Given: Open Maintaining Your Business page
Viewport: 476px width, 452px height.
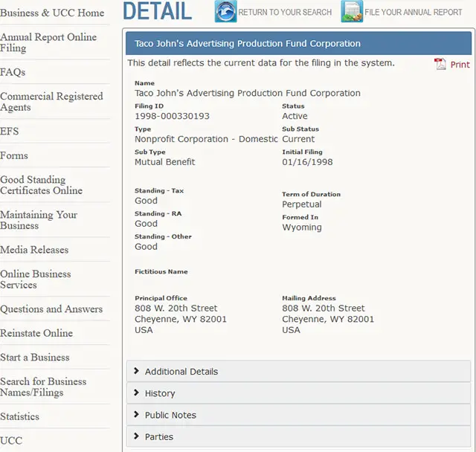Looking at the screenshot, I should pos(39,220).
